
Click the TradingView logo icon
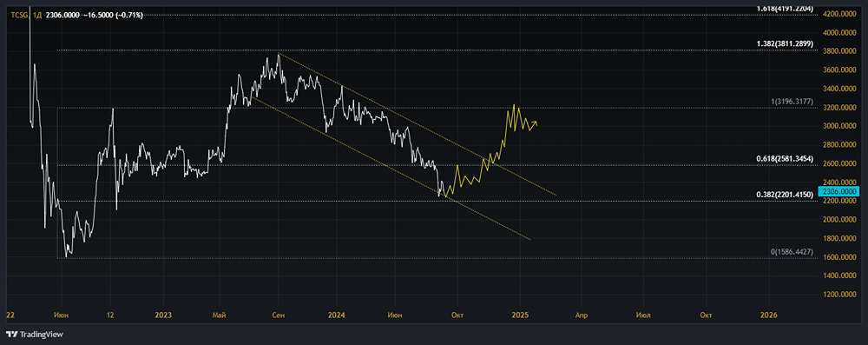coord(11,334)
